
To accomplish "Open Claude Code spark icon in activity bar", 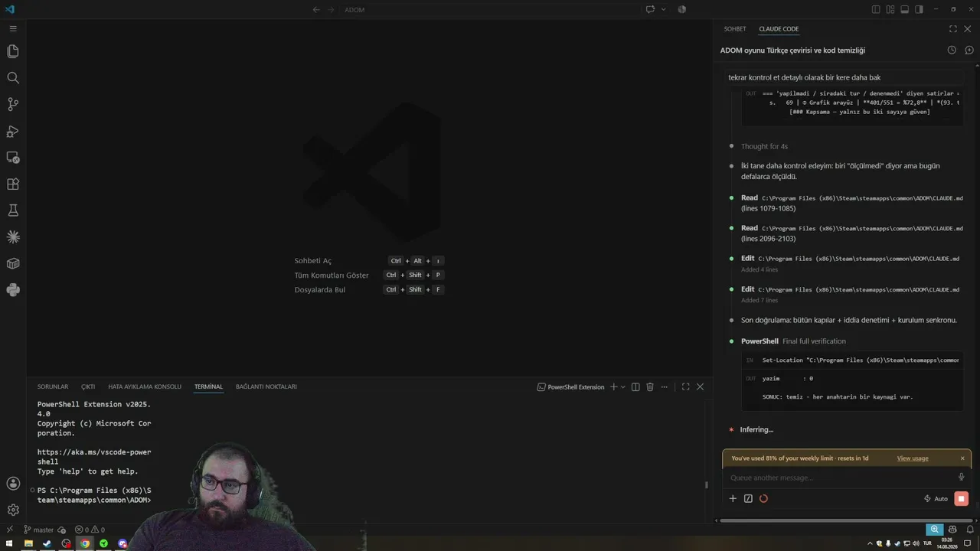I will (x=13, y=236).
